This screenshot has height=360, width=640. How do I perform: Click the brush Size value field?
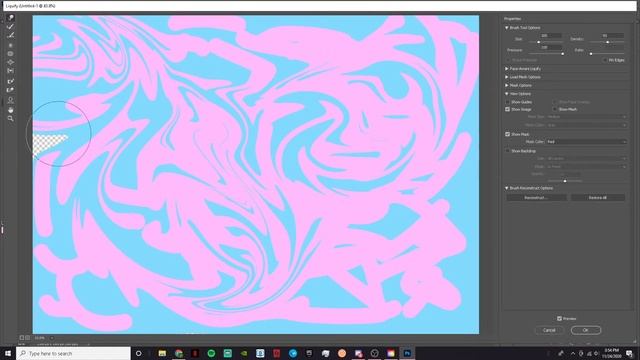point(551,36)
